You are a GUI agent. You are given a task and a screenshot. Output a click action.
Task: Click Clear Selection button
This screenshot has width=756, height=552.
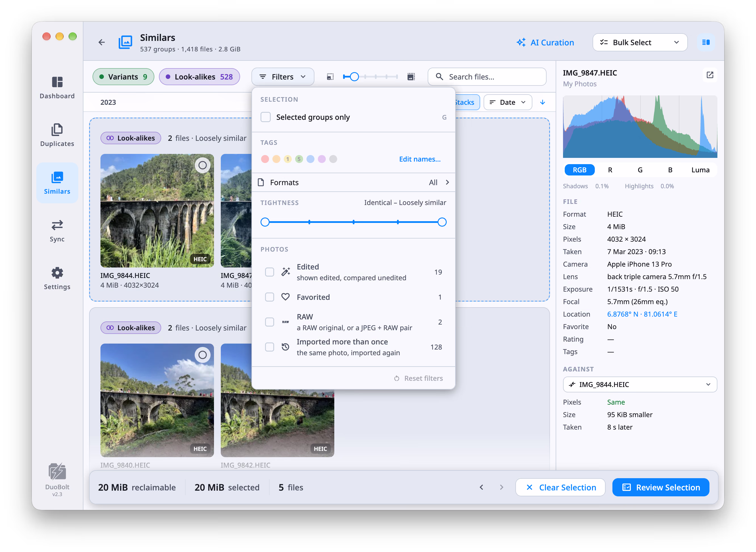pos(560,487)
